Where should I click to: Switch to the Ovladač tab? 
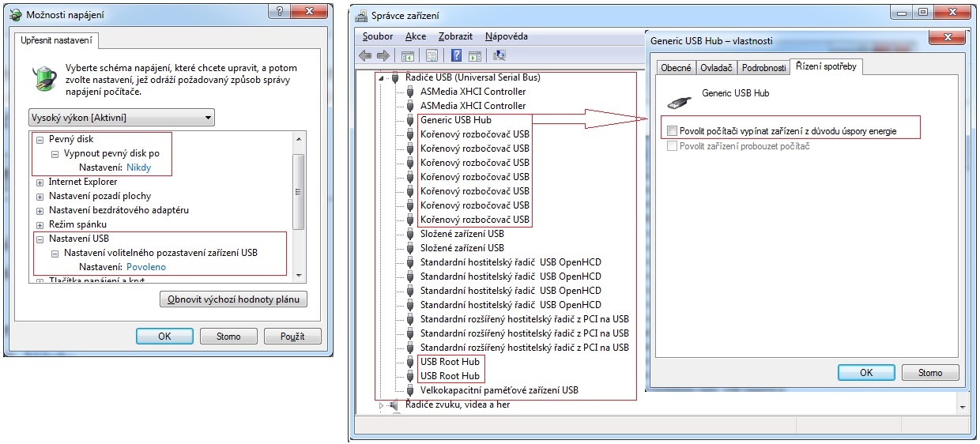pyautogui.click(x=716, y=68)
